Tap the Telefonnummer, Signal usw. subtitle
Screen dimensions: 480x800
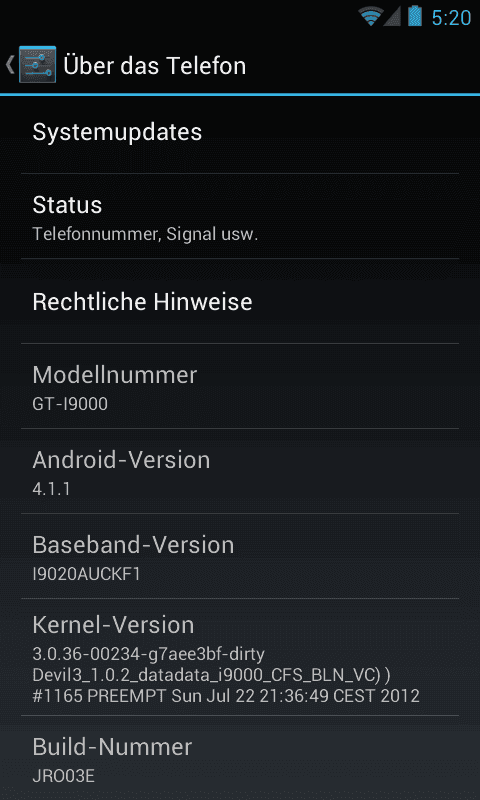(145, 234)
